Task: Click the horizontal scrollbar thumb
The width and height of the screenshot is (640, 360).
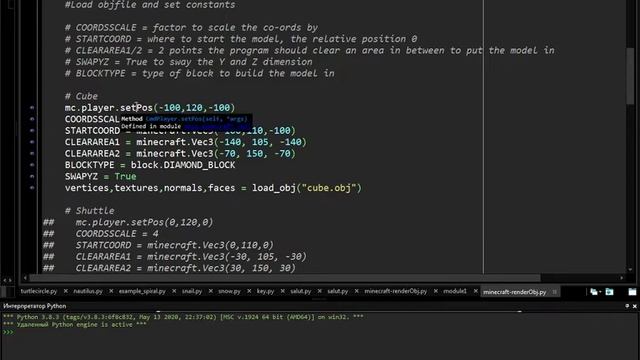Action: point(285,278)
